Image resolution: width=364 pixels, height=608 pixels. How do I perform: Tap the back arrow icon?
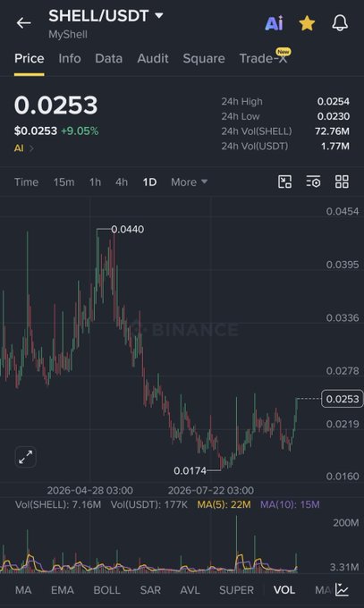23,23
